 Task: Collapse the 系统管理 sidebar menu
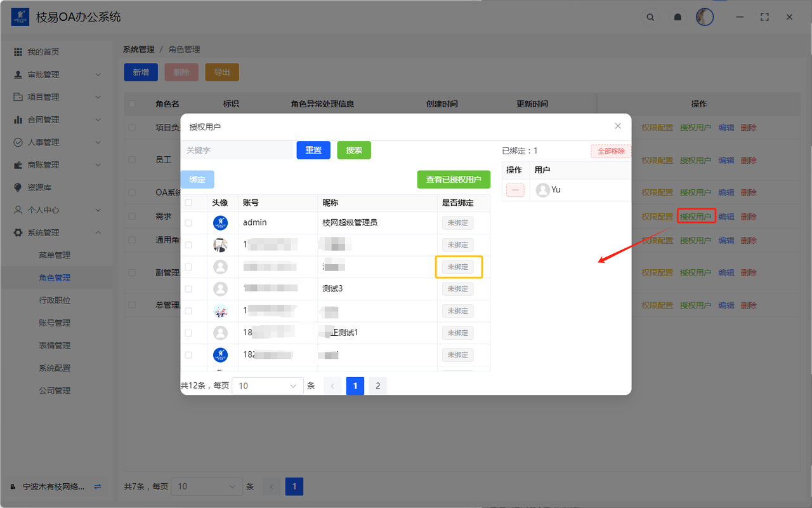[57, 232]
